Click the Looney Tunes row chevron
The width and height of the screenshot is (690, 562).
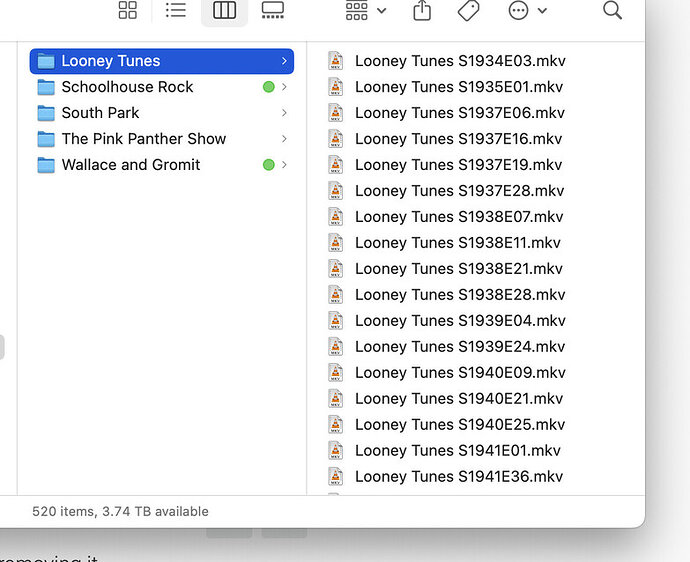(x=284, y=61)
